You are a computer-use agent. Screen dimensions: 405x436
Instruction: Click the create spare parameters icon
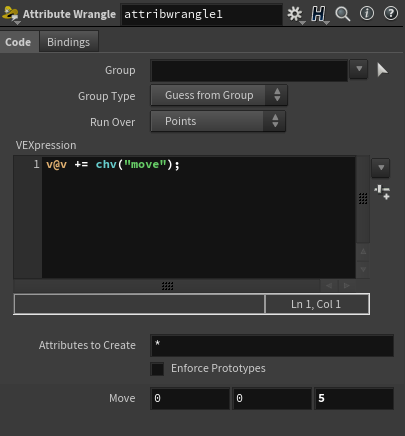coord(382,193)
